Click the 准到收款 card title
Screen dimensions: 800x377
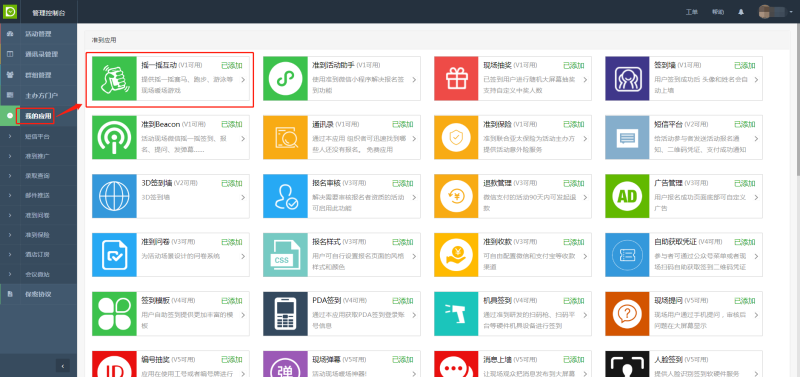pyautogui.click(x=497, y=241)
